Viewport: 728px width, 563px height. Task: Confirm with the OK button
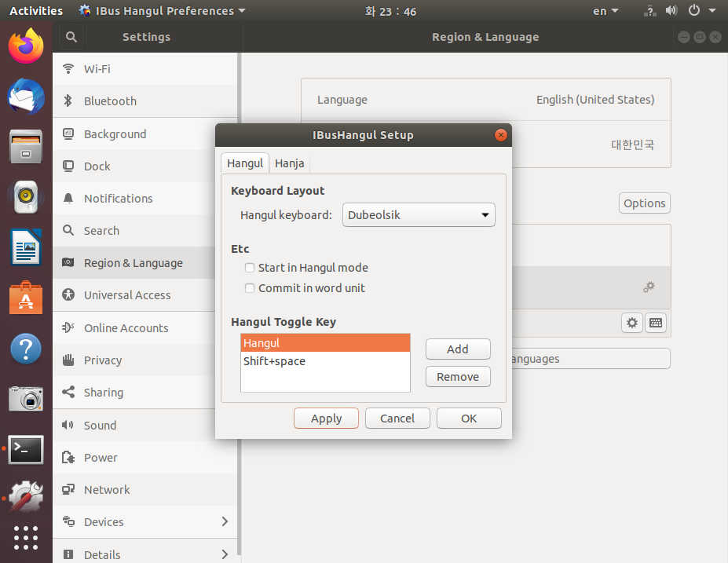pos(469,419)
